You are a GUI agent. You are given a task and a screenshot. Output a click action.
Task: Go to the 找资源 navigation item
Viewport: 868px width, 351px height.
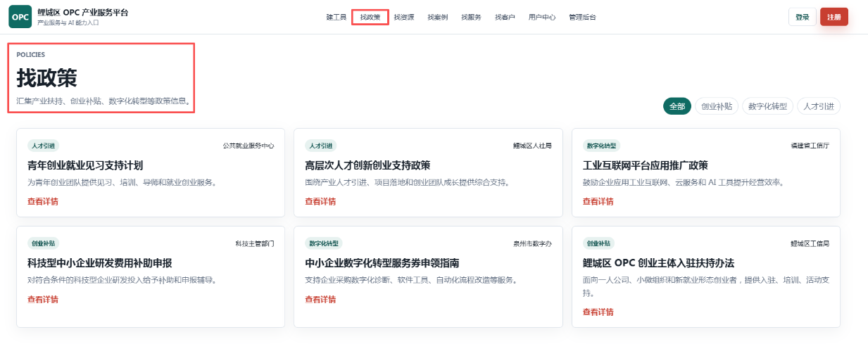tap(404, 17)
